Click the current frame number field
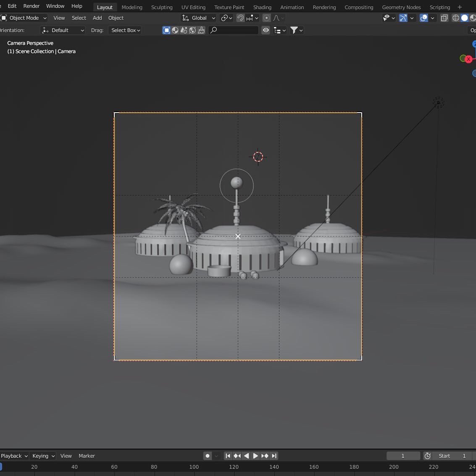 point(403,456)
